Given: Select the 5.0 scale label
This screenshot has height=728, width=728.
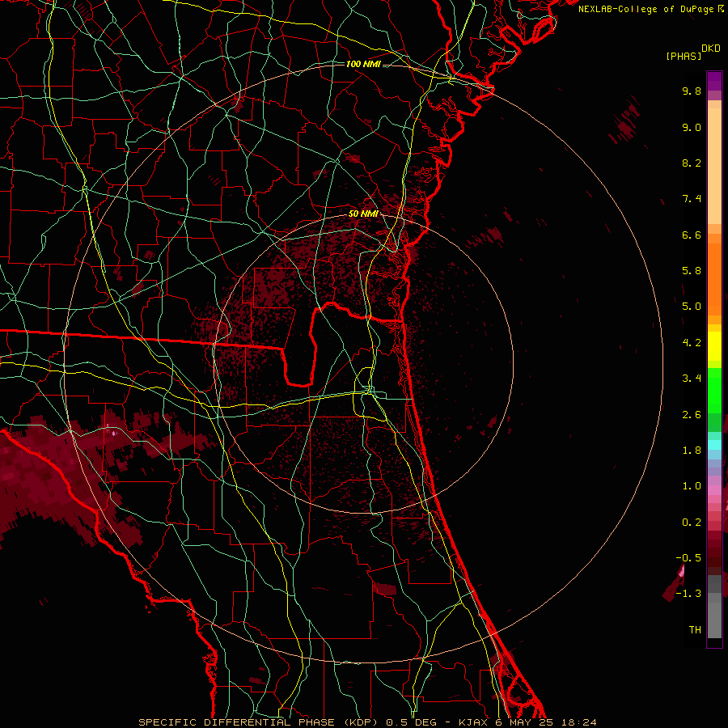Looking at the screenshot, I should [x=692, y=307].
